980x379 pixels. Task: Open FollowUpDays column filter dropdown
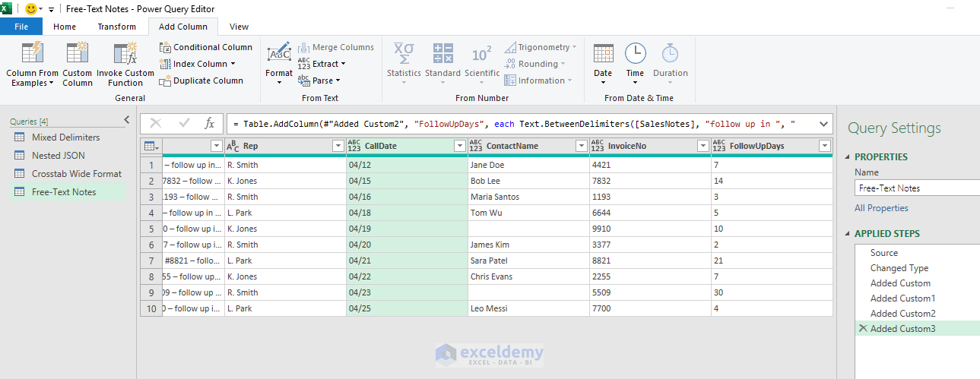click(824, 146)
